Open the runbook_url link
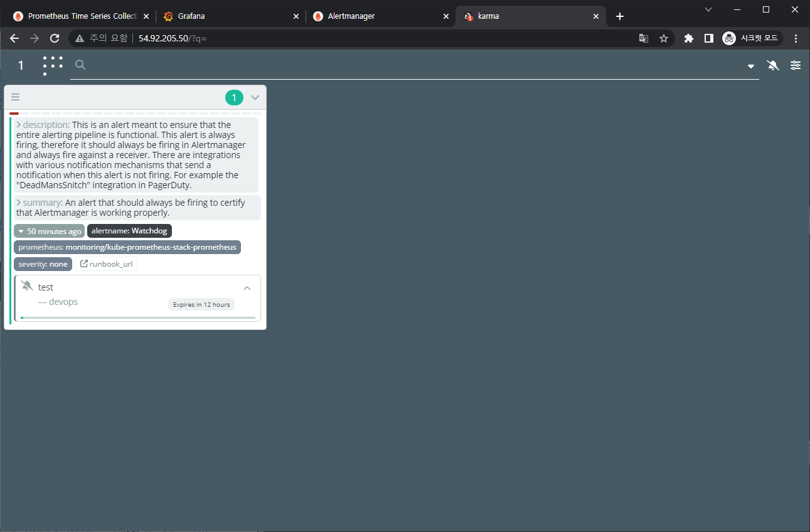The height and width of the screenshot is (532, 810). [106, 264]
